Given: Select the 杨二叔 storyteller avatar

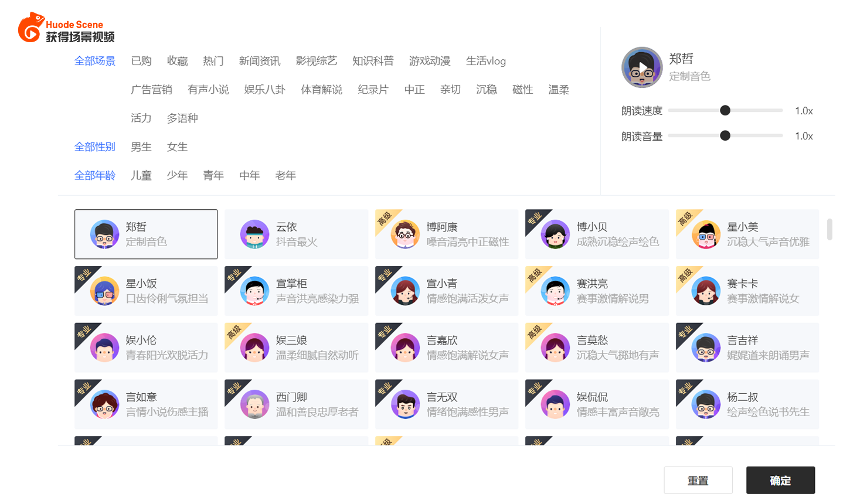Looking at the screenshot, I should point(706,404).
